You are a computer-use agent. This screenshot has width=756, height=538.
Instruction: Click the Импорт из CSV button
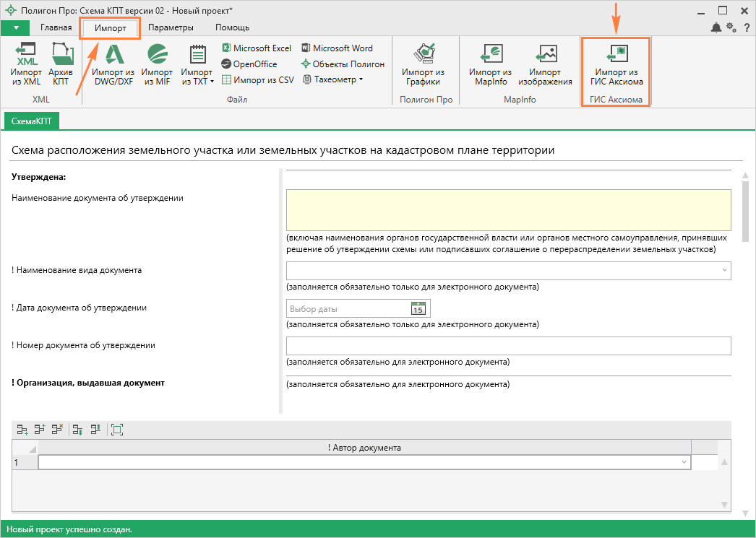point(257,79)
